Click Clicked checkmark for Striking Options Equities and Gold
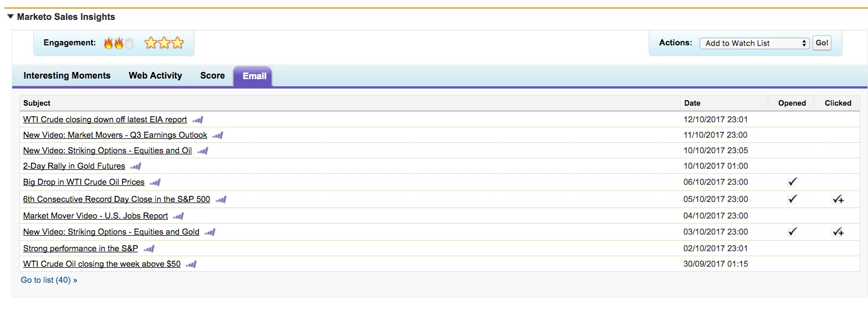This screenshot has height=311, width=868. (838, 232)
